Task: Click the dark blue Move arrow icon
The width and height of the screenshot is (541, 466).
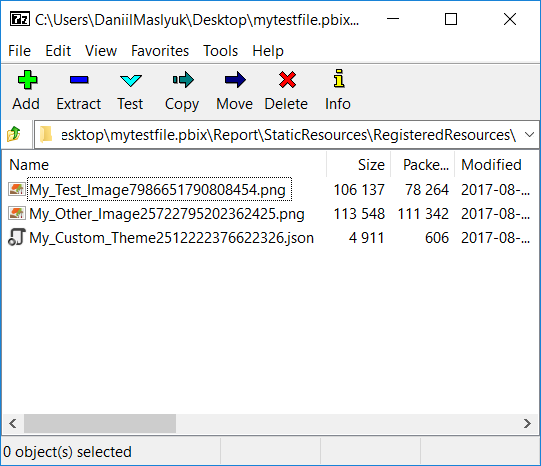Action: click(x=235, y=80)
